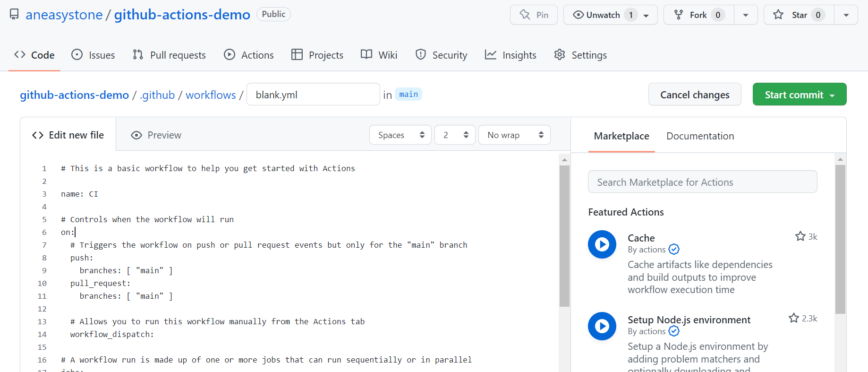Open Setup Node.js environment action
Image resolution: width=868 pixels, height=372 pixels.
point(689,320)
